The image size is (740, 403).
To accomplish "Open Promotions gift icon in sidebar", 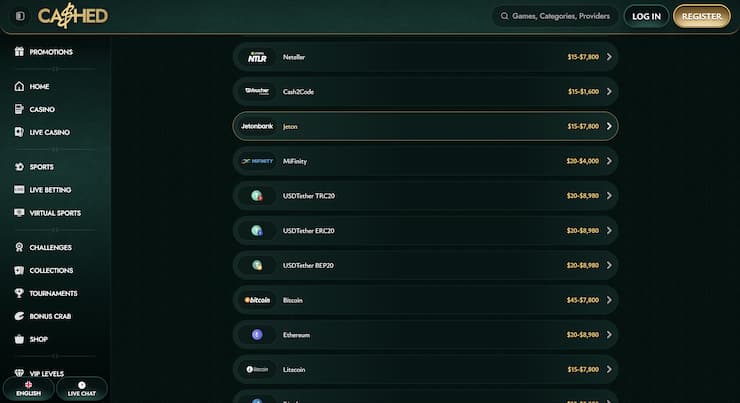I will (19, 51).
